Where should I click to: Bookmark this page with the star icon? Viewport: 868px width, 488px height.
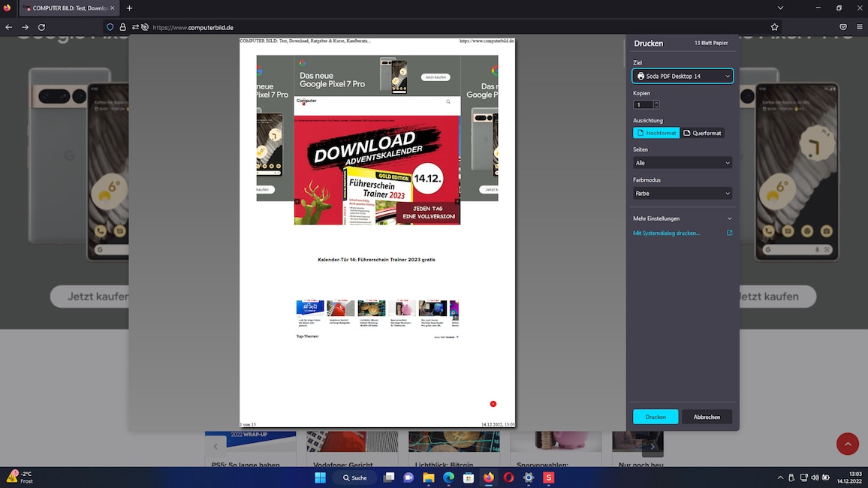click(x=774, y=27)
